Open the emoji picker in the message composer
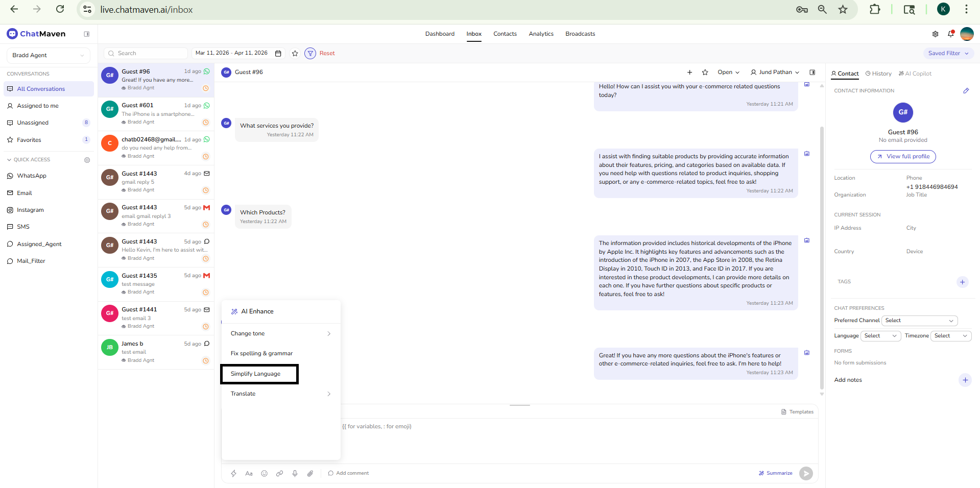 pos(264,473)
